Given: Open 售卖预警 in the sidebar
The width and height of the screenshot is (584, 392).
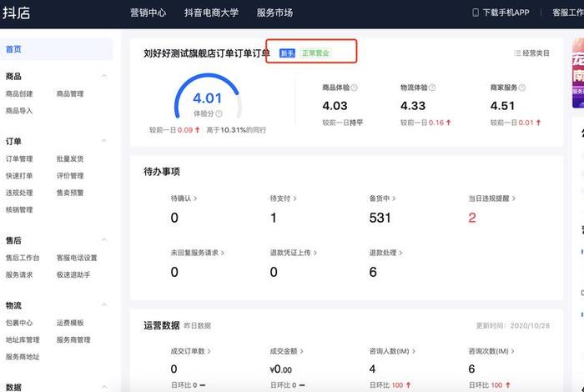Looking at the screenshot, I should [x=70, y=193].
